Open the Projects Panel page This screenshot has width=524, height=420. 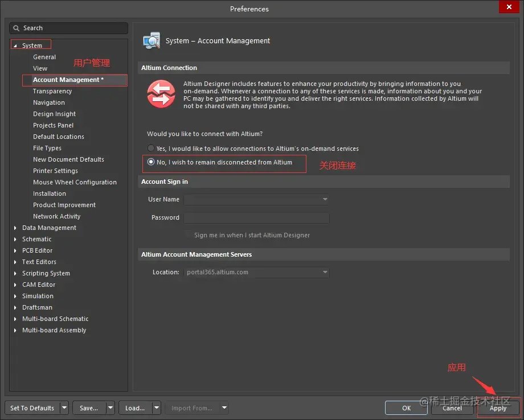coord(53,125)
